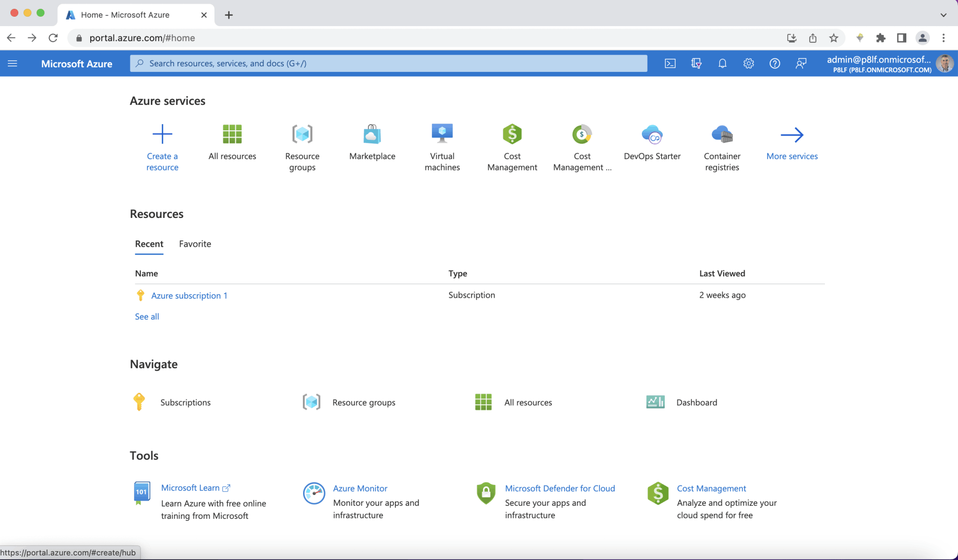The height and width of the screenshot is (560, 958).
Task: Open the account menu via profile avatar
Action: tap(944, 64)
